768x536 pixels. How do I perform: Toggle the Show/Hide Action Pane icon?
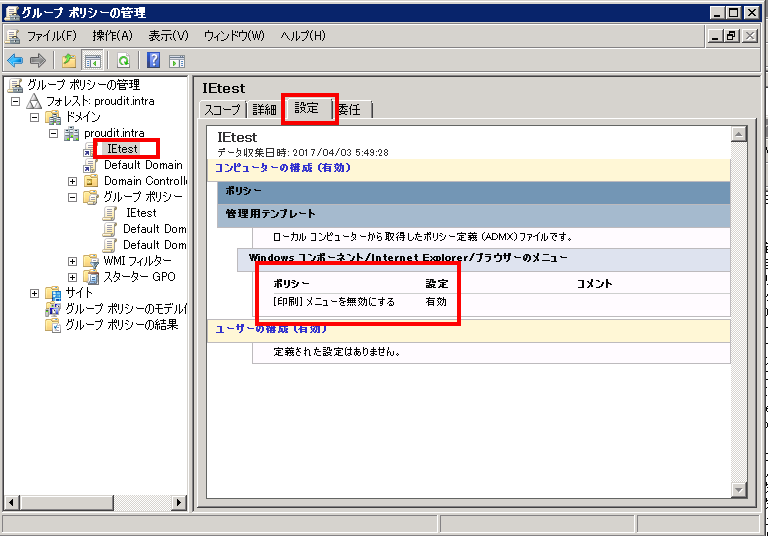[x=177, y=60]
